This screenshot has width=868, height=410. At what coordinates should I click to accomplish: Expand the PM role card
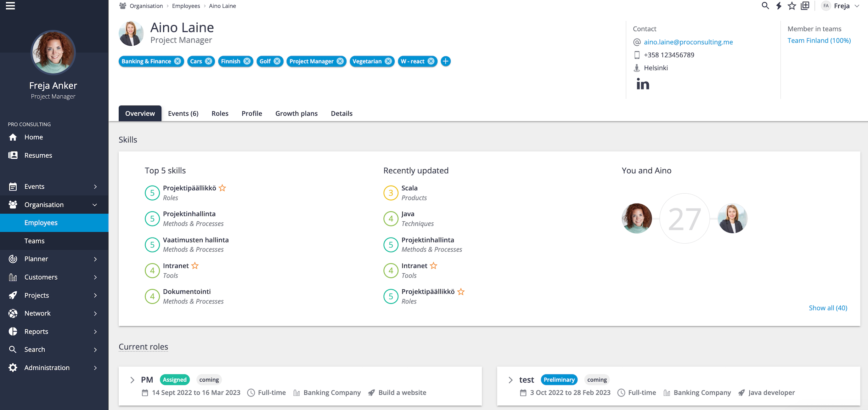pyautogui.click(x=132, y=380)
